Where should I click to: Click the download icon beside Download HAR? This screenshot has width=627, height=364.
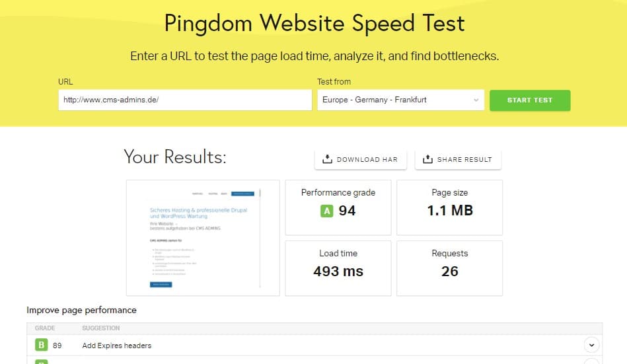[x=327, y=159]
